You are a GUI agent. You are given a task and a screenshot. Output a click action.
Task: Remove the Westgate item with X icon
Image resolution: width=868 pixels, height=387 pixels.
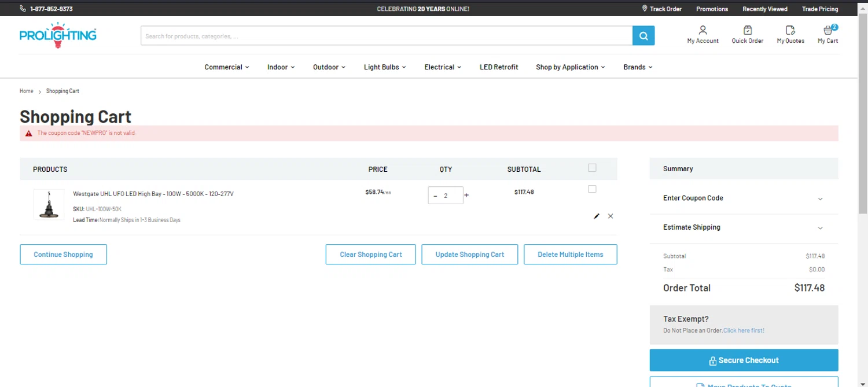tap(610, 216)
